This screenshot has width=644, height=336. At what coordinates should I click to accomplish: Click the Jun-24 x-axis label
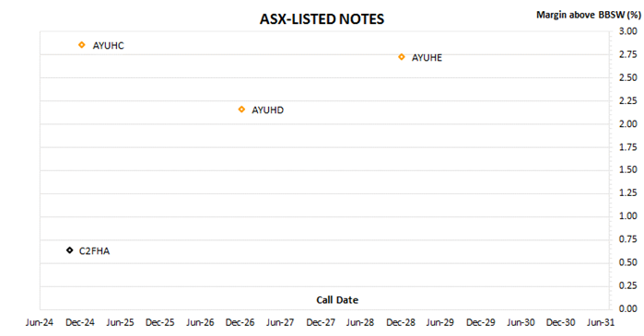(x=40, y=322)
